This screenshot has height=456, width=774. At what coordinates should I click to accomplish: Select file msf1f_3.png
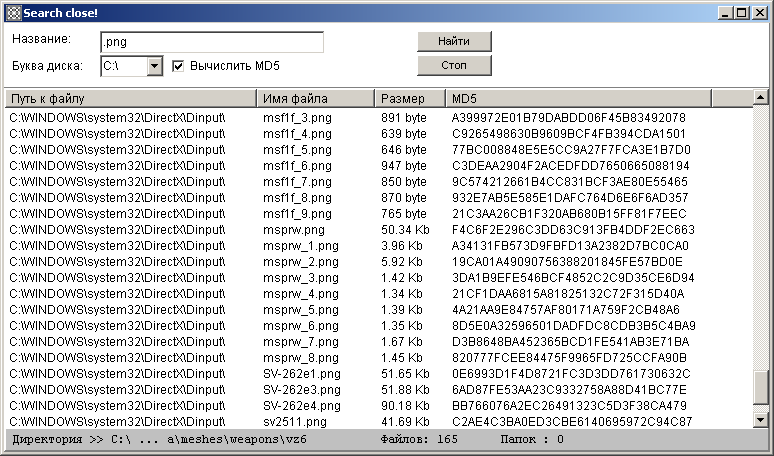tap(297, 118)
